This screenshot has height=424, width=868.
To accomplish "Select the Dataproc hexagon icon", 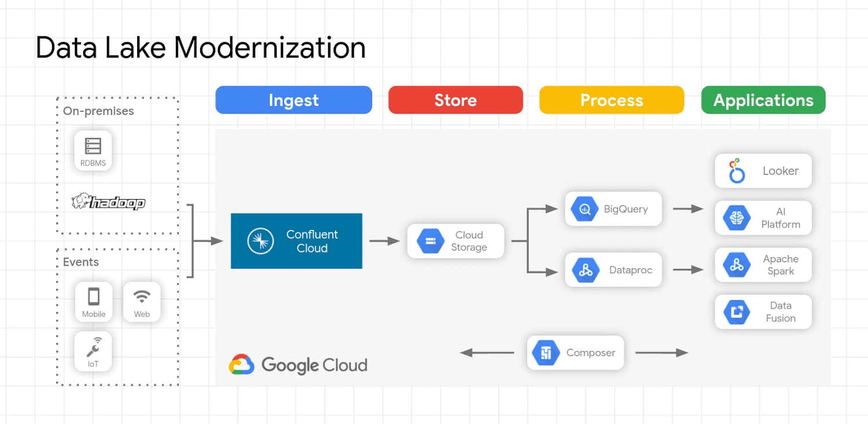I will pyautogui.click(x=586, y=270).
